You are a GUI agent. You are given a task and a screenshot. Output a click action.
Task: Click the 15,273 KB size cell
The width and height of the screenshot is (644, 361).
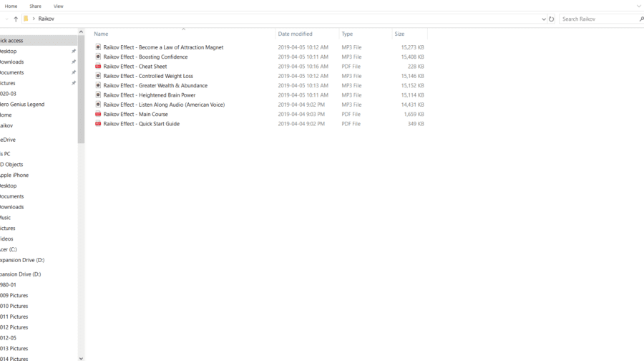pos(412,47)
